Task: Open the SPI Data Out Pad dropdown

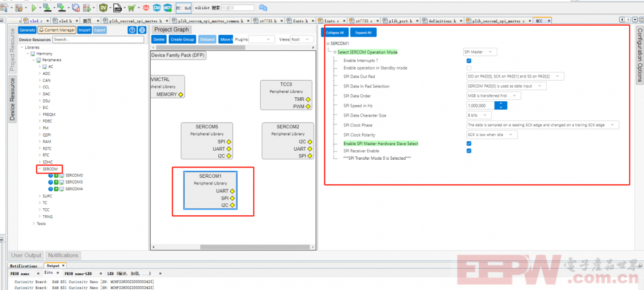Action: coord(515,77)
